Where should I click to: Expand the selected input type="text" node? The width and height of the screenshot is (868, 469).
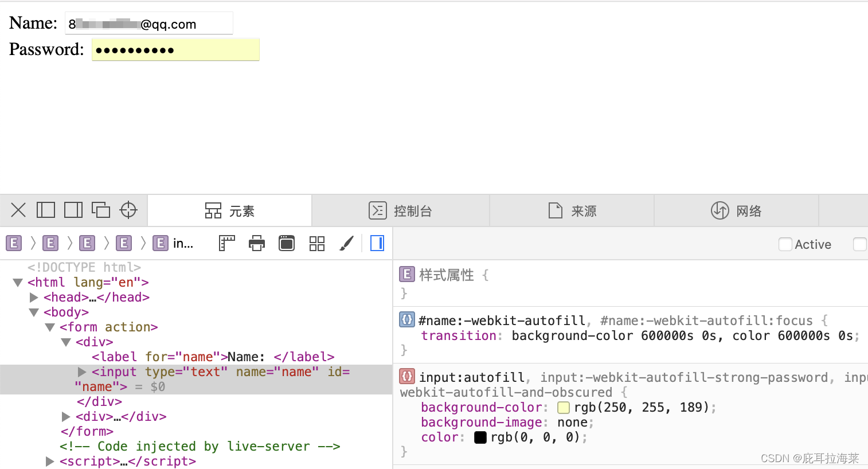point(82,372)
